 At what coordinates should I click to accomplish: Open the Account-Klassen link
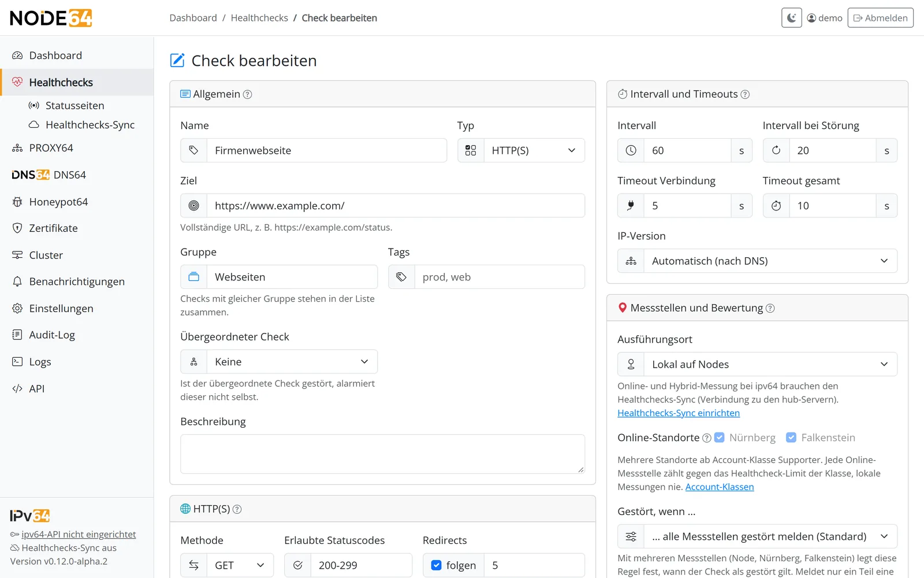(720, 487)
